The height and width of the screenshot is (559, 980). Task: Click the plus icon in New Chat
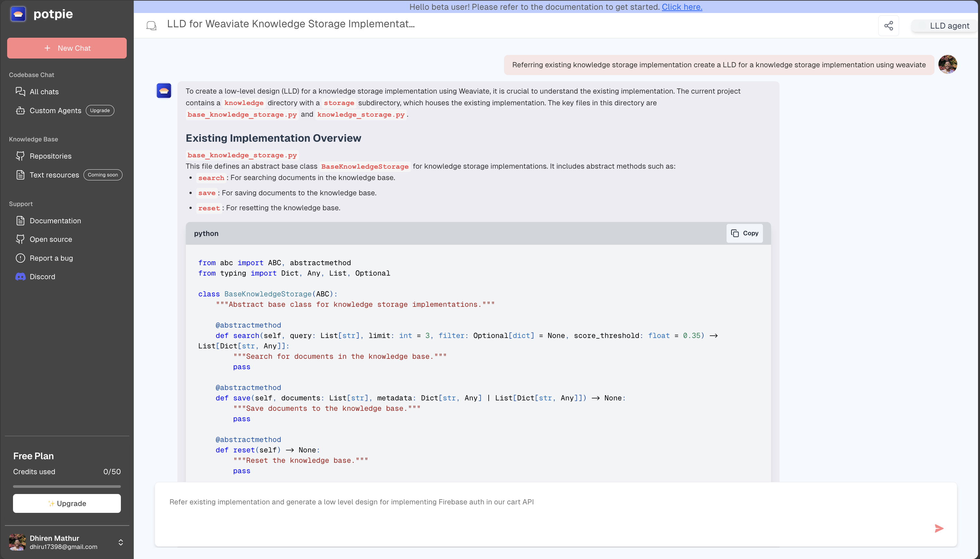47,48
